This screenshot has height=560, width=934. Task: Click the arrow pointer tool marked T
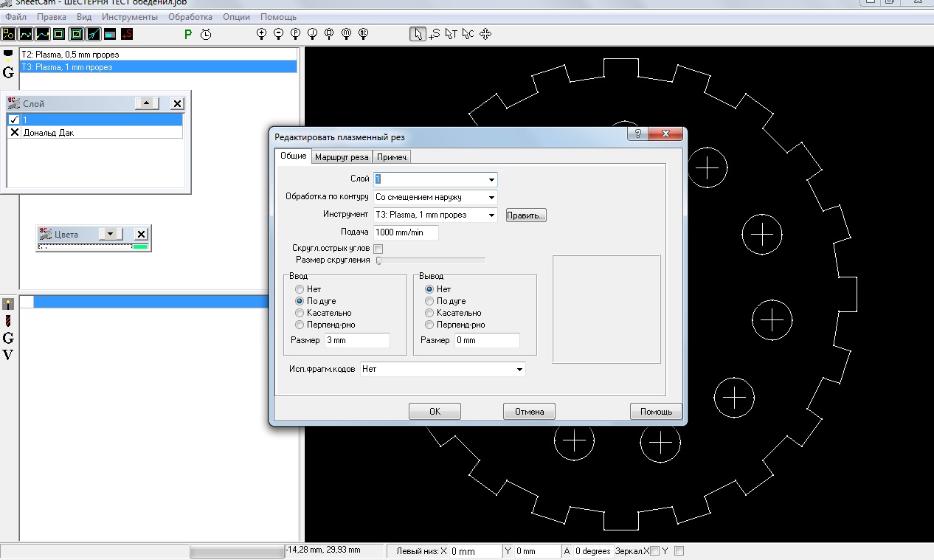452,34
